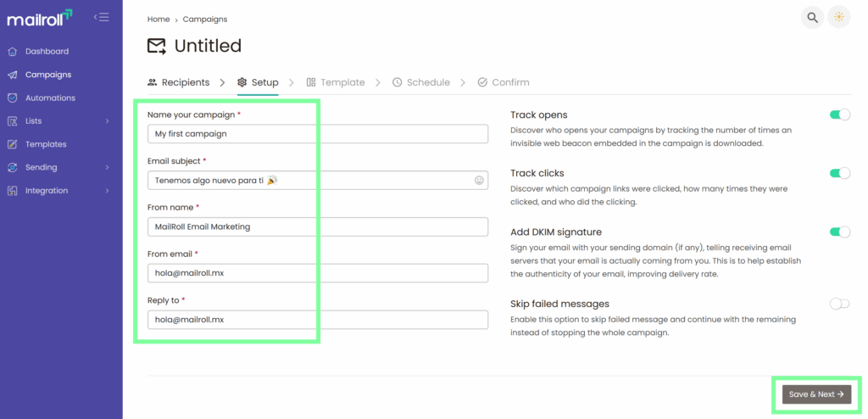Click the search magnifier icon
The width and height of the screenshot is (868, 419).
(x=812, y=17)
